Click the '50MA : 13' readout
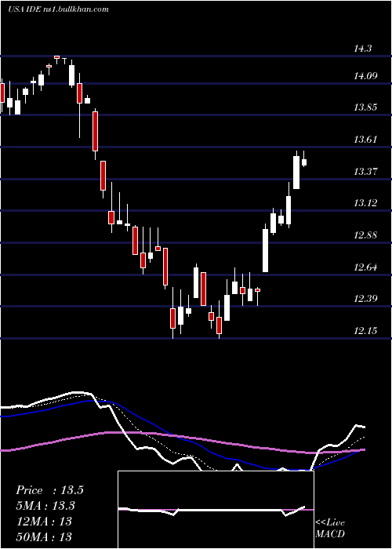 [x=44, y=536]
